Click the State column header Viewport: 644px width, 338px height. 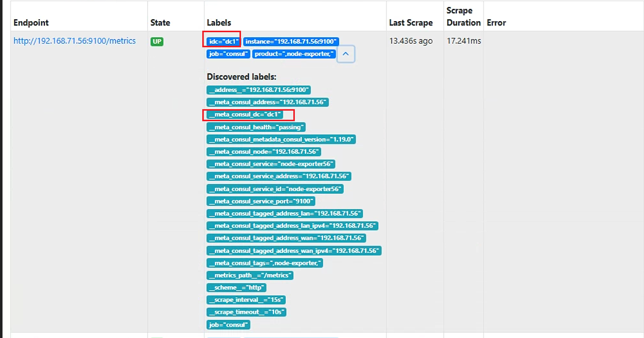(x=160, y=23)
